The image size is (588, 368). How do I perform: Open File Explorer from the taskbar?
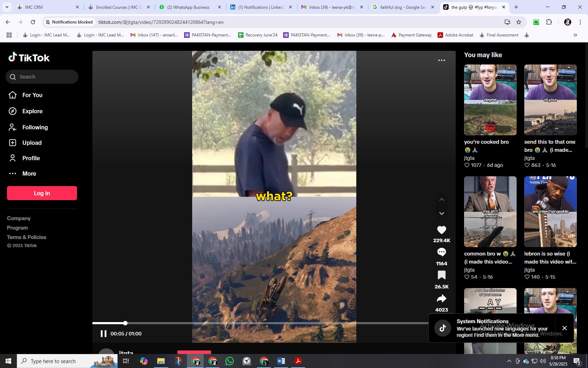click(x=161, y=361)
